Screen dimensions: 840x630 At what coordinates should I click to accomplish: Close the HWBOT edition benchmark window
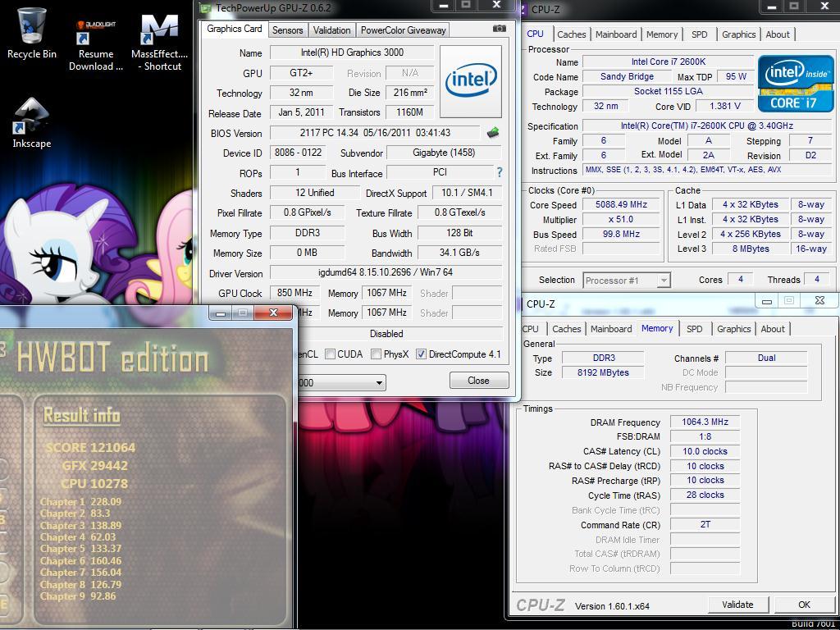273,313
